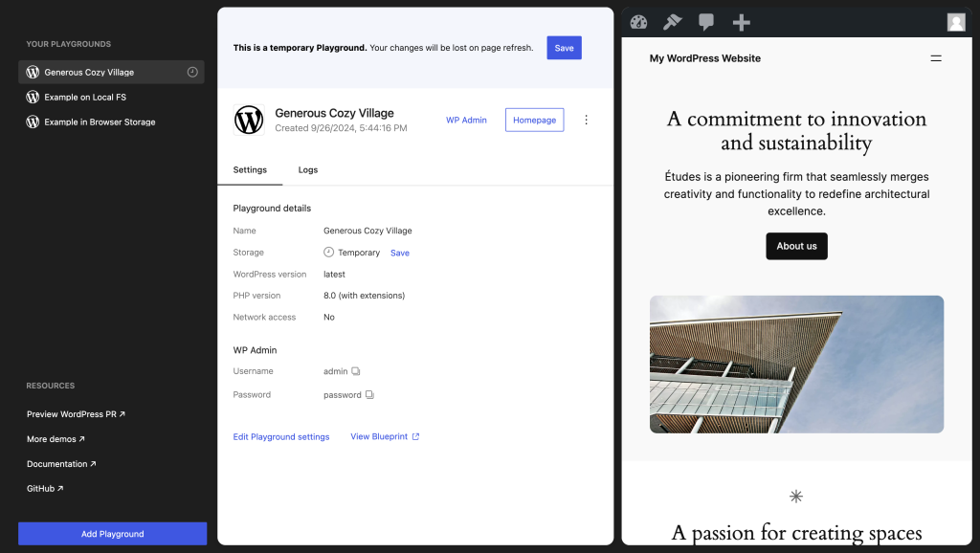This screenshot has height=553, width=980.
Task: Click the 'Generous Cozy Village' name value
Action: coord(367,231)
